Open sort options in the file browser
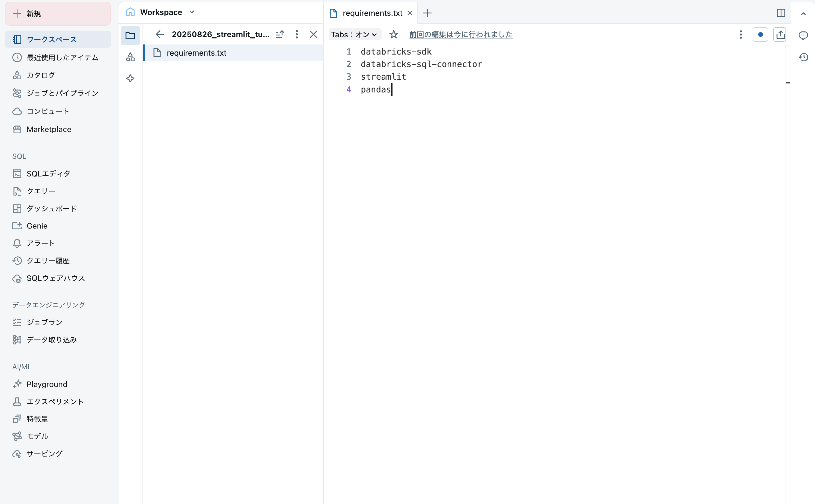The image size is (815, 504). 280,34
